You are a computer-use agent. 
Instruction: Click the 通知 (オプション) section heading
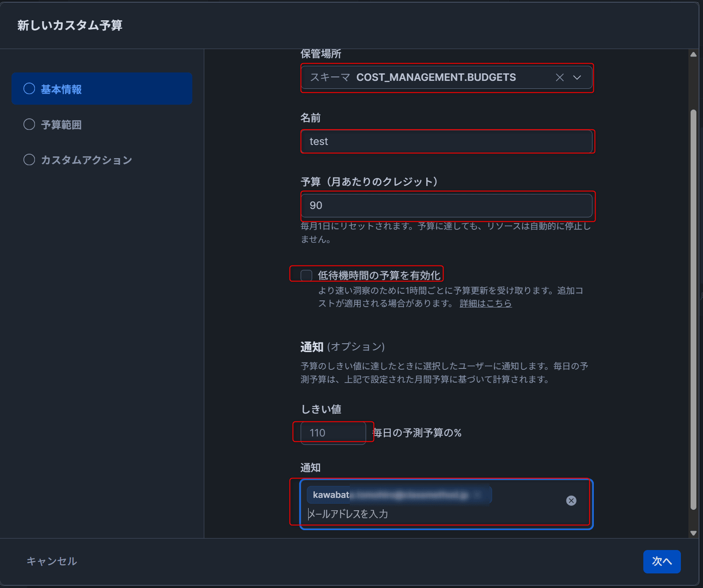[343, 347]
